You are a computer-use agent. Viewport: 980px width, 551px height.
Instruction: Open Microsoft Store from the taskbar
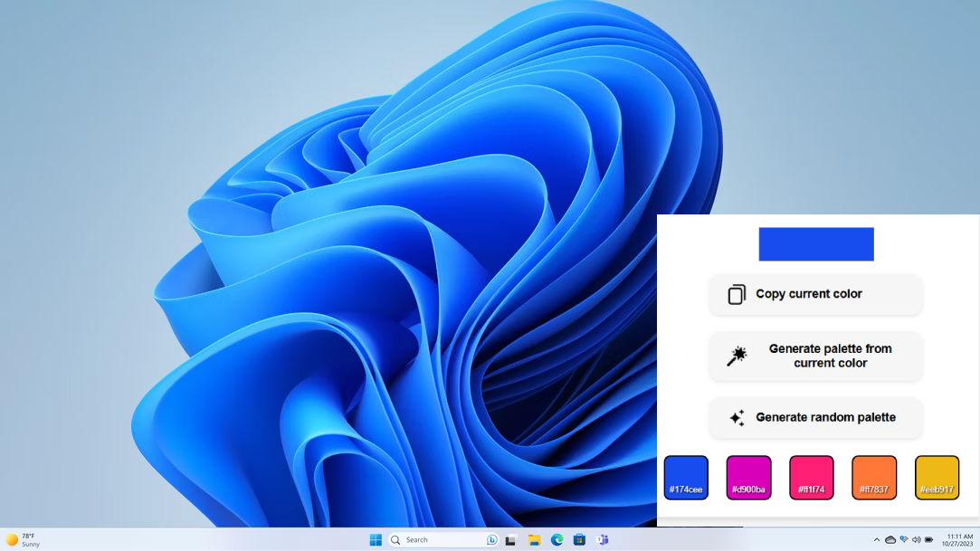tap(579, 540)
